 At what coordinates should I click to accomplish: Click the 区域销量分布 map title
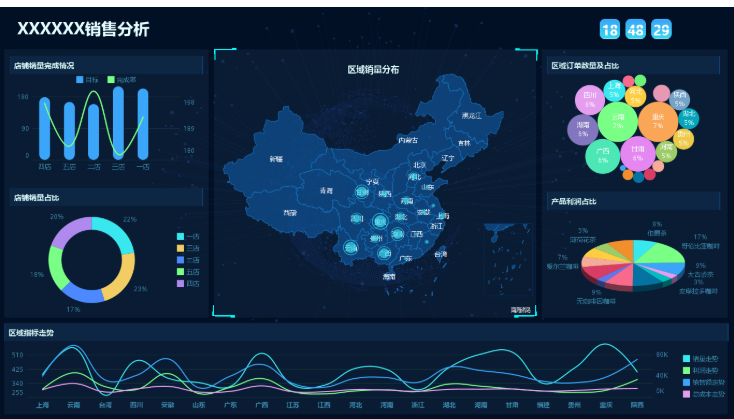pos(373,70)
